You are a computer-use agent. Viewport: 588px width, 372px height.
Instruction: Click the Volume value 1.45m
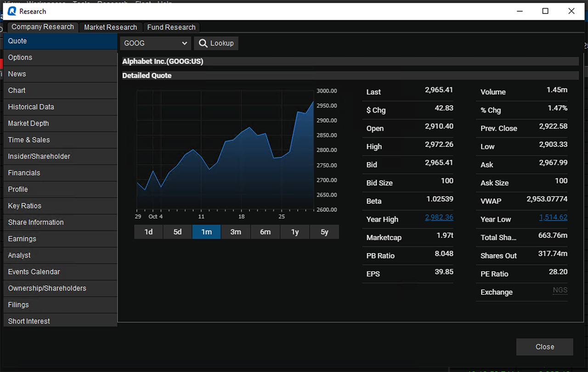(x=557, y=90)
